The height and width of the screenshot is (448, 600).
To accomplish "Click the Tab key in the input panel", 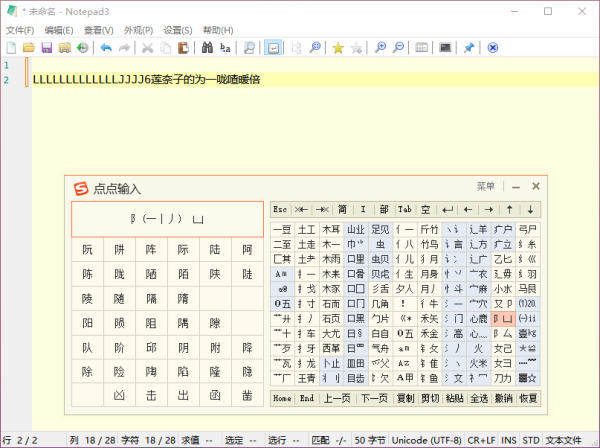I will tap(404, 210).
